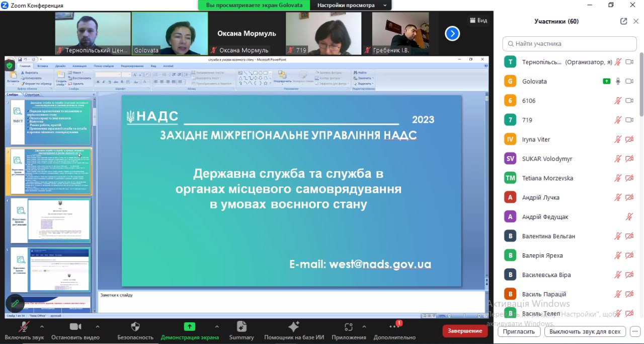Expand apps options arrow beside Приложения
The image size is (644, 344).
tap(365, 326)
